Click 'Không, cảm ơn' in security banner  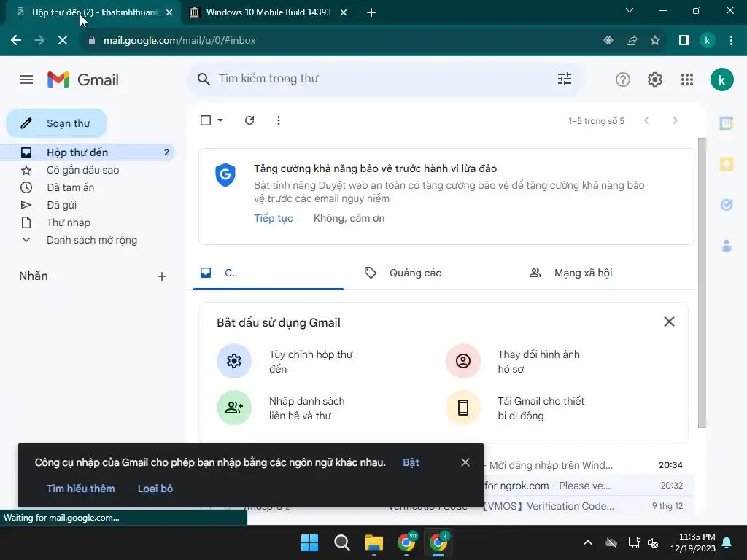tap(349, 218)
